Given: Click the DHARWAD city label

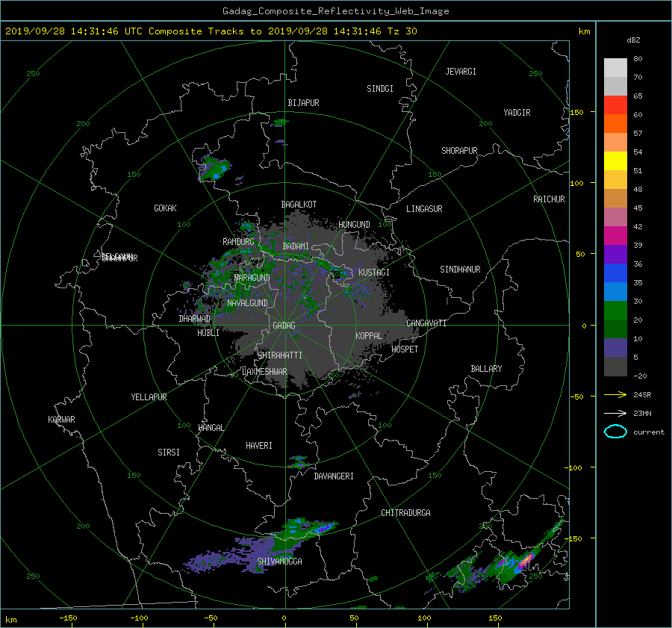Looking at the screenshot, I should click(194, 319).
